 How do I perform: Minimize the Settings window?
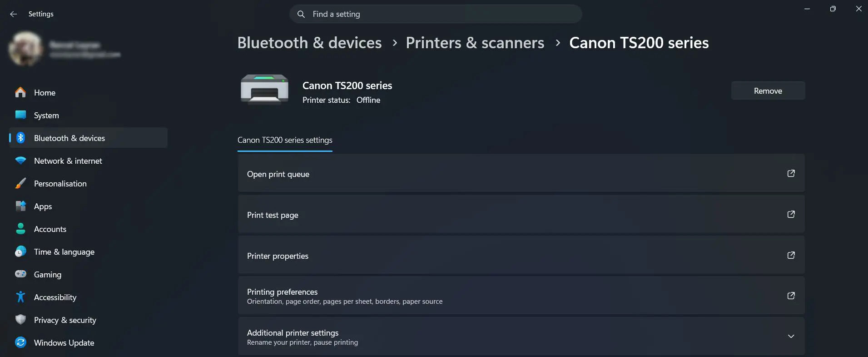(x=807, y=9)
